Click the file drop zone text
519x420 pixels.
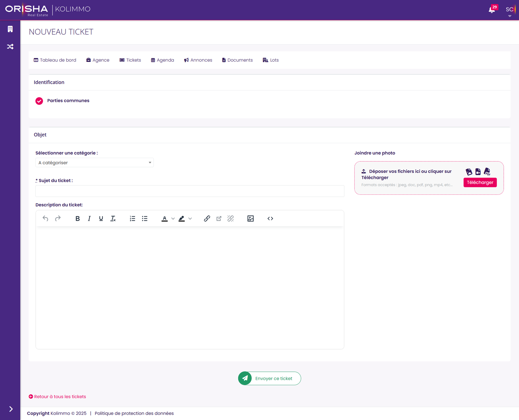pyautogui.click(x=407, y=174)
